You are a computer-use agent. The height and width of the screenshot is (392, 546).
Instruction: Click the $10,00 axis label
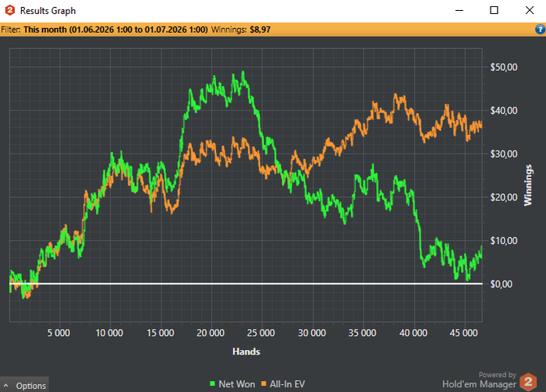tap(504, 241)
